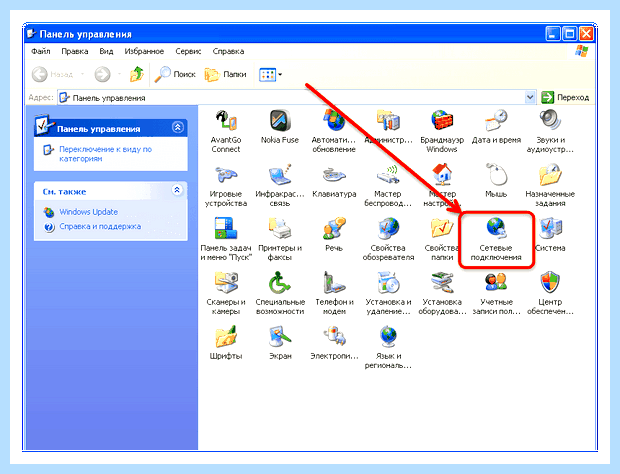The height and width of the screenshot is (474, 620).
Task: Open the Nokia Fuse icon
Action: point(280,127)
